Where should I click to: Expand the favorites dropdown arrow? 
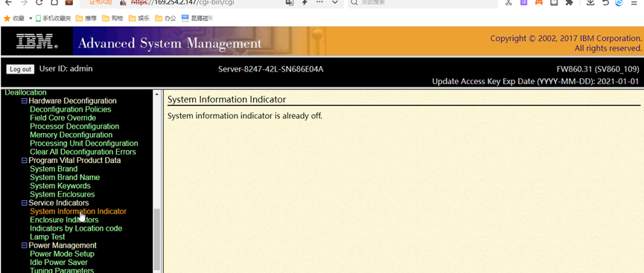(31, 19)
